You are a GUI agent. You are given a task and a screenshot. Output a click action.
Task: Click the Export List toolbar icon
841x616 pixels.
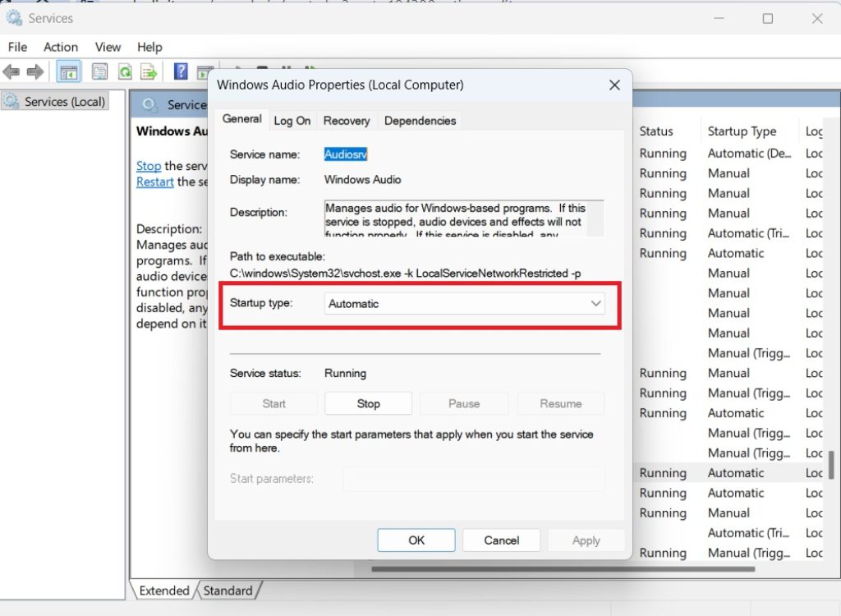click(x=149, y=71)
